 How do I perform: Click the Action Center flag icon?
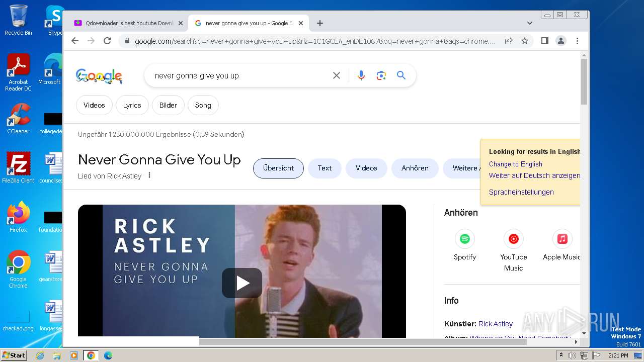(x=596, y=355)
